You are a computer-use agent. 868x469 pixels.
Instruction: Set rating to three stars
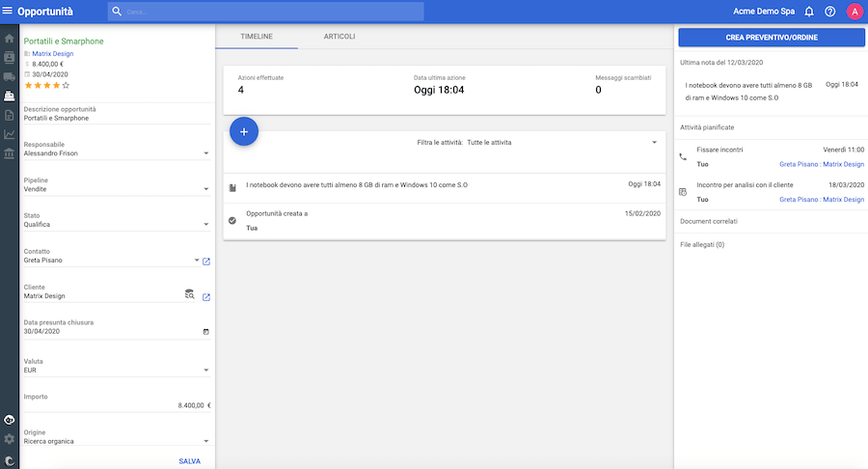[x=47, y=85]
